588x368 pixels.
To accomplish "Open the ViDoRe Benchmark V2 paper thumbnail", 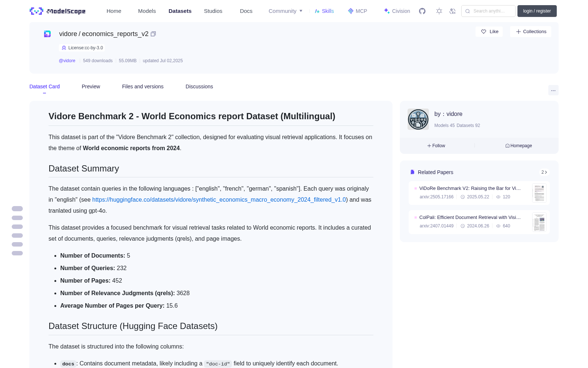I will [x=539, y=193].
